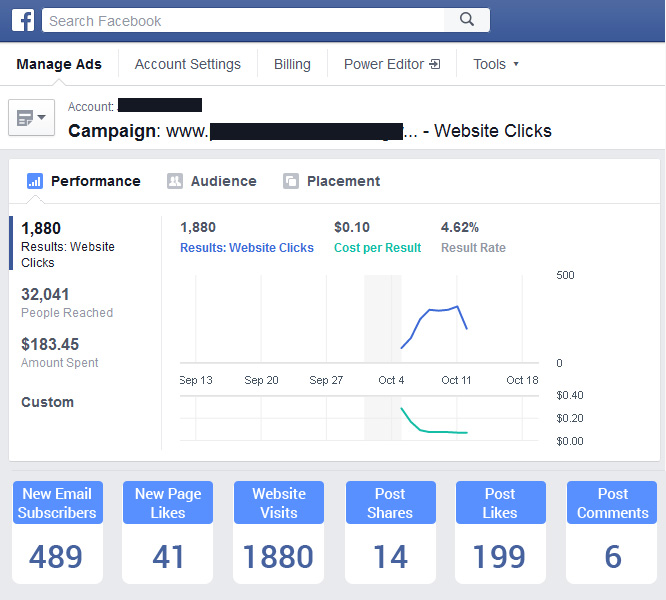Click the search magnifier icon
Screen dimensions: 666x600
pyautogui.click(x=467, y=20)
